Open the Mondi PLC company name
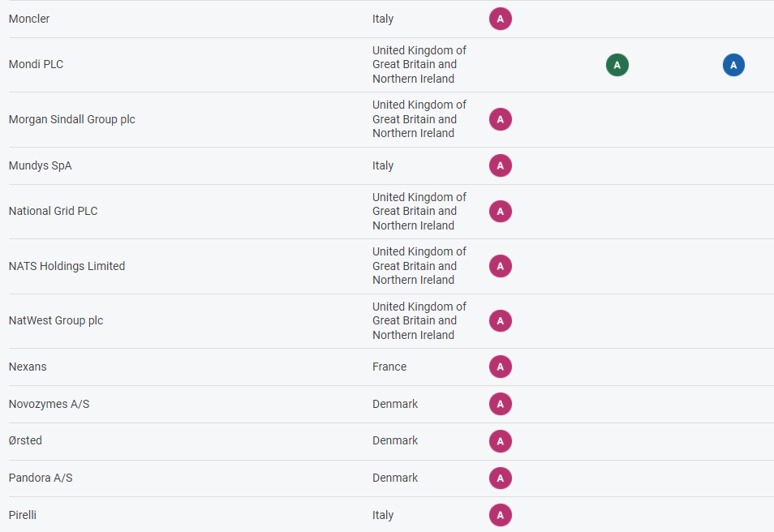 (36, 64)
